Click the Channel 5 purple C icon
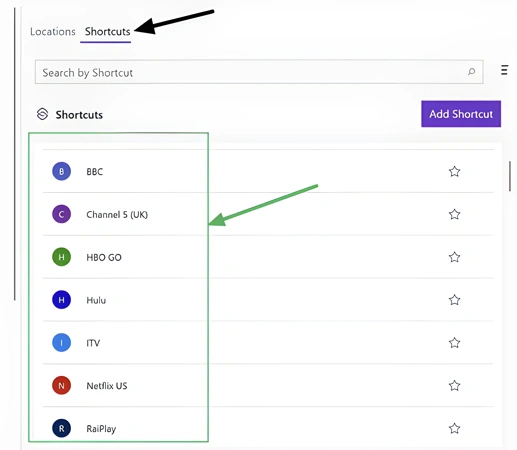This screenshot has height=450, width=517. click(x=61, y=214)
